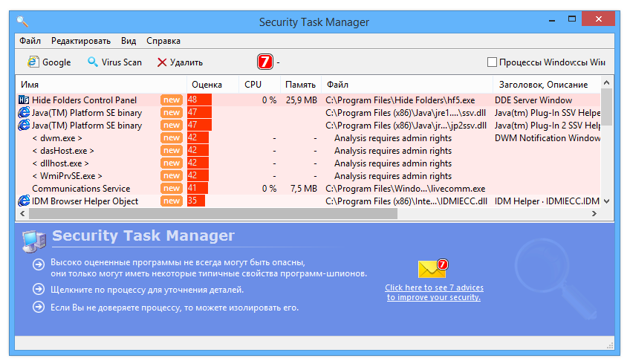Click the magnifier app icon in title bar
The width and height of the screenshot is (630, 364).
22,22
